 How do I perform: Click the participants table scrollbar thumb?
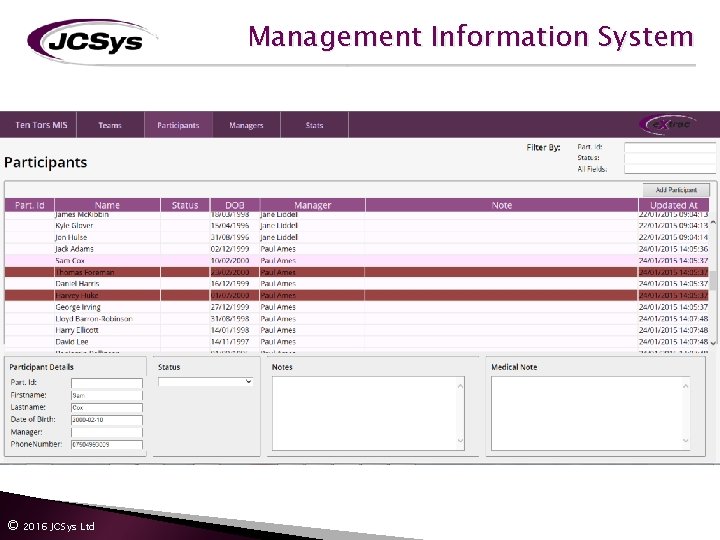tap(713, 280)
